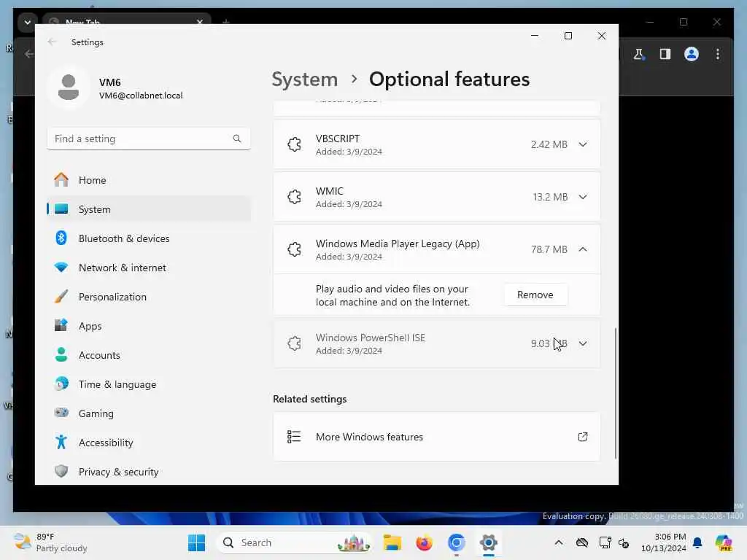Show hidden system tray icons
The width and height of the screenshot is (747, 560).
point(559,542)
